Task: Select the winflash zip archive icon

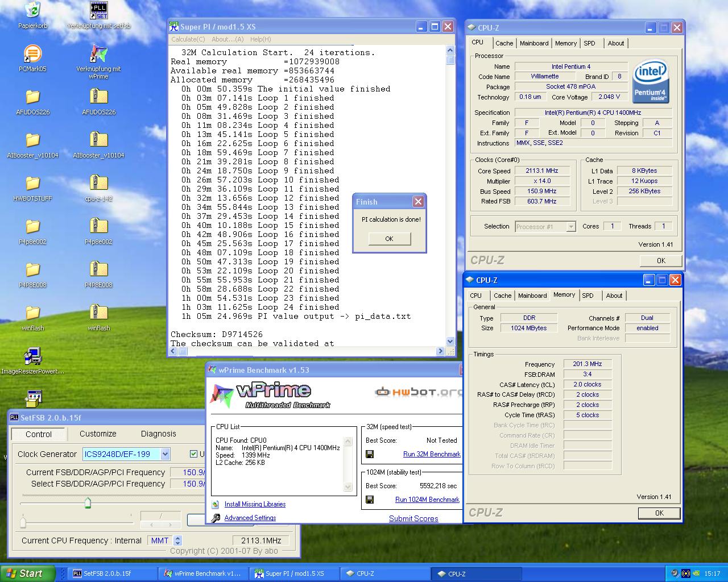Action: 99,313
